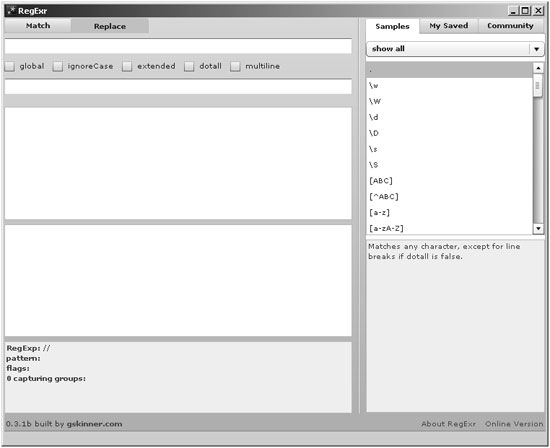Viewport: 550px width, 448px height.
Task: Click the RegExr app icon in title bar
Action: [11, 11]
